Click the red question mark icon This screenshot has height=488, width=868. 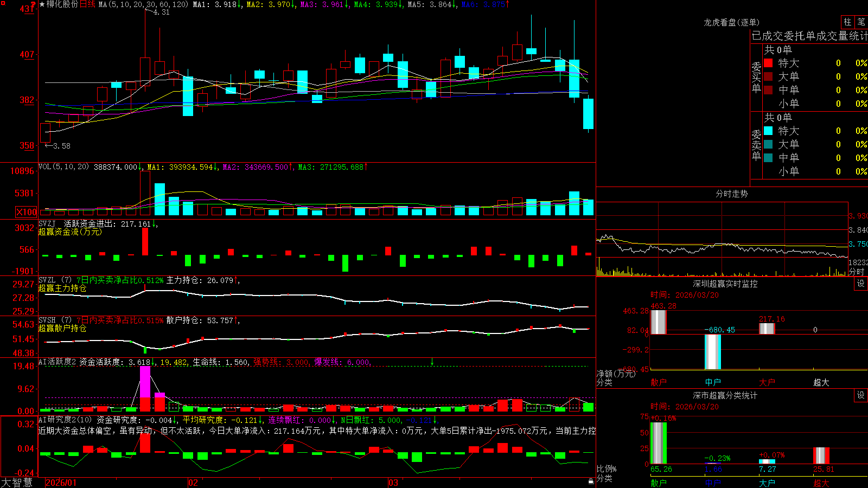34,4
